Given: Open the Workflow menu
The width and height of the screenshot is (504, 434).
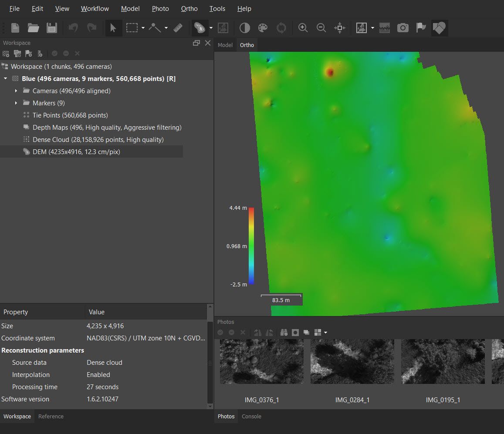Looking at the screenshot, I should pos(95,8).
